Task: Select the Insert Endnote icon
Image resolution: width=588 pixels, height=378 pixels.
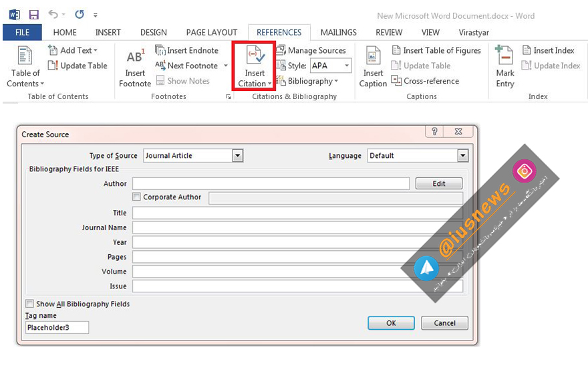Action: [160, 50]
